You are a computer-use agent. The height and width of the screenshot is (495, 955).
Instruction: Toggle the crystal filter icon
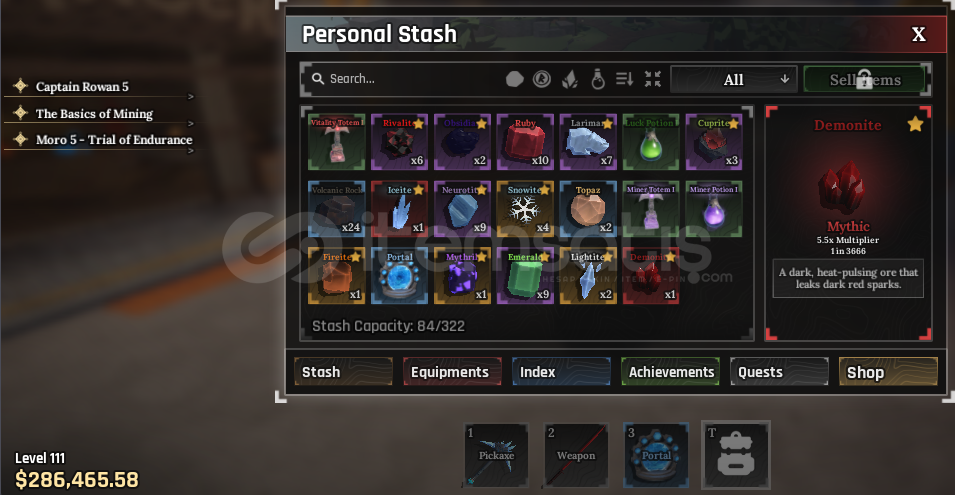(x=570, y=79)
